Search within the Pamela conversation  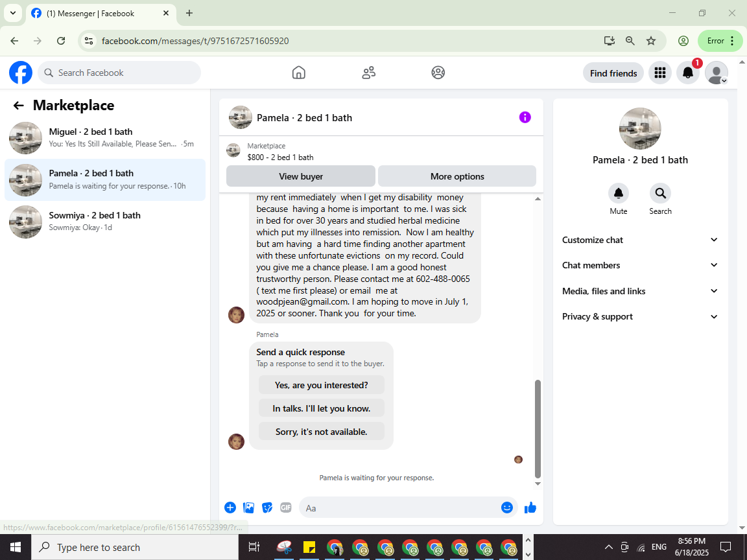tap(660, 193)
